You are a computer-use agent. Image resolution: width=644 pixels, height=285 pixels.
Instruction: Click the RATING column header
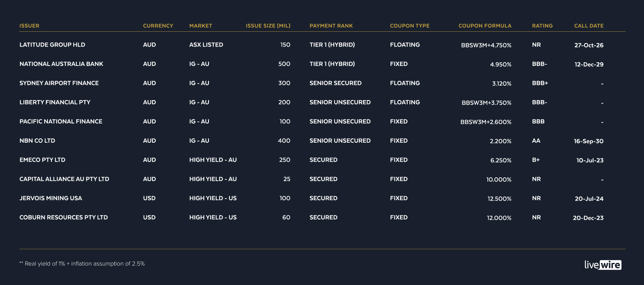tap(542, 26)
